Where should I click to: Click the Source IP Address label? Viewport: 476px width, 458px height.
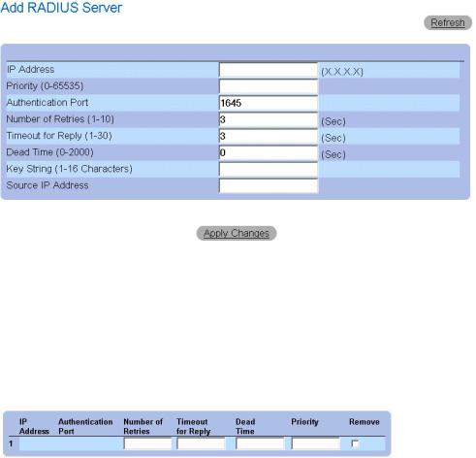[x=48, y=185]
